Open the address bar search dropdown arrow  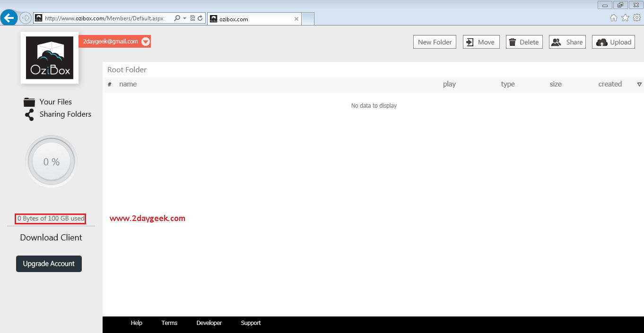[184, 18]
